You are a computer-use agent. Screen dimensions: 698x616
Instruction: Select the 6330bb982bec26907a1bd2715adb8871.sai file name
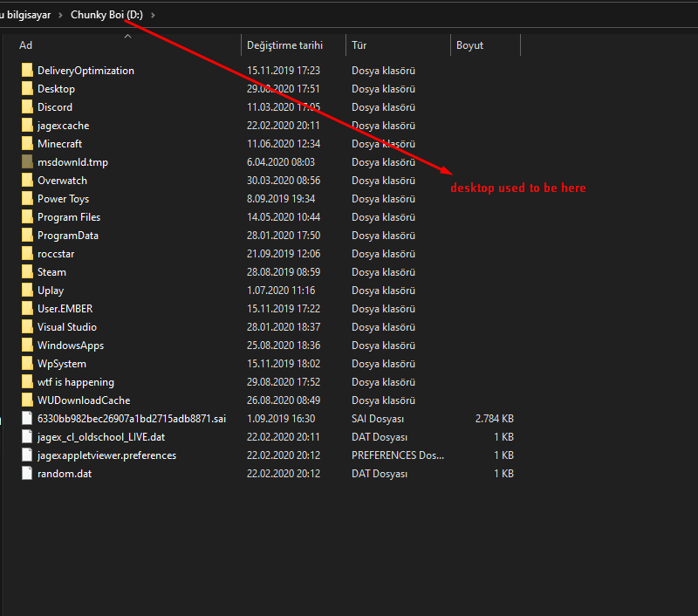click(132, 419)
